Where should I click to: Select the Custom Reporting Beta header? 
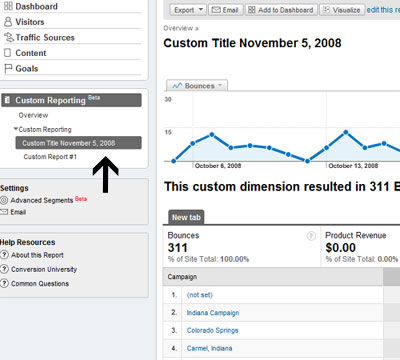pyautogui.click(x=71, y=100)
